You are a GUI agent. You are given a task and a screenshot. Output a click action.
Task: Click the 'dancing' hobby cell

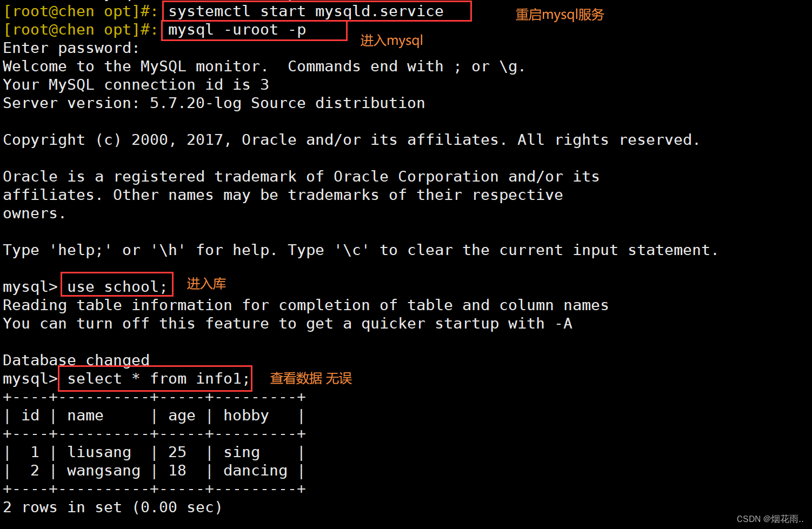tap(256, 471)
